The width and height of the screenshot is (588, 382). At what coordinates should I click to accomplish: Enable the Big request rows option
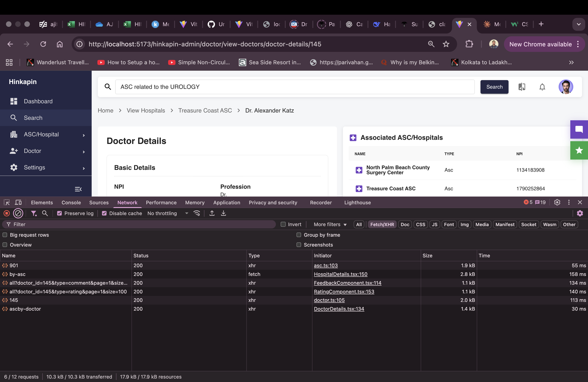pyautogui.click(x=5, y=235)
